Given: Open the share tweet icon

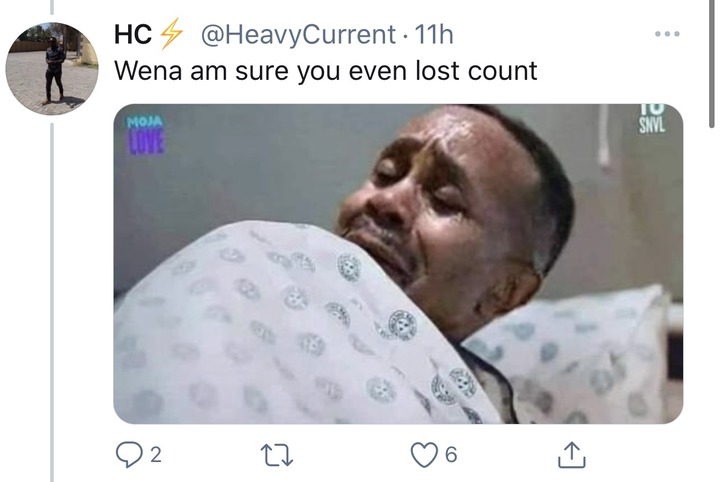Looking at the screenshot, I should 572,454.
